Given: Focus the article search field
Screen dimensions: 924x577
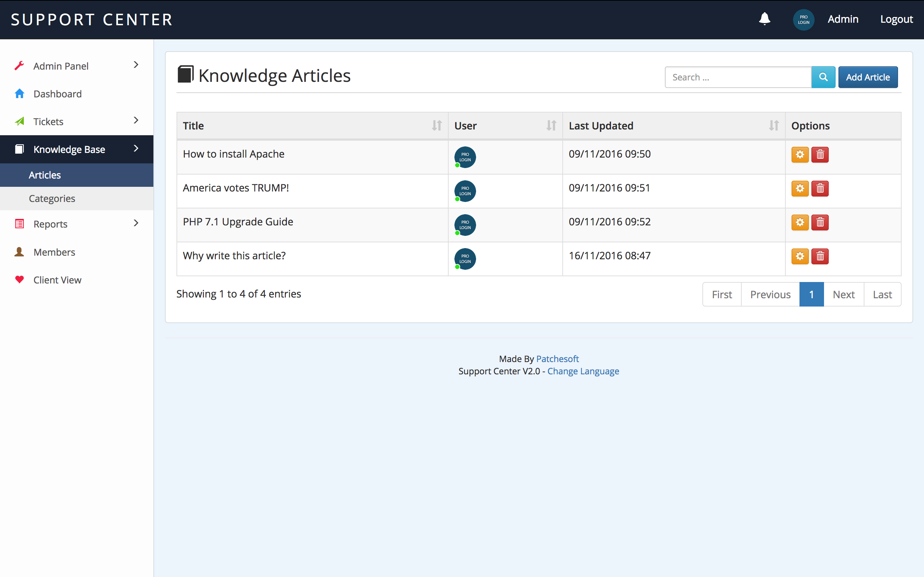Looking at the screenshot, I should (738, 77).
